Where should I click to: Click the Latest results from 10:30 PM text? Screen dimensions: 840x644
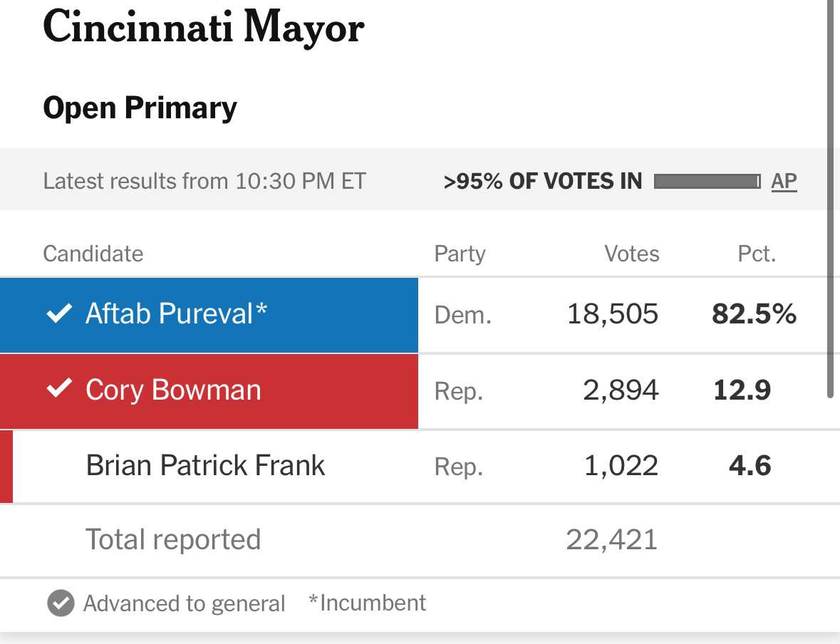click(x=204, y=181)
